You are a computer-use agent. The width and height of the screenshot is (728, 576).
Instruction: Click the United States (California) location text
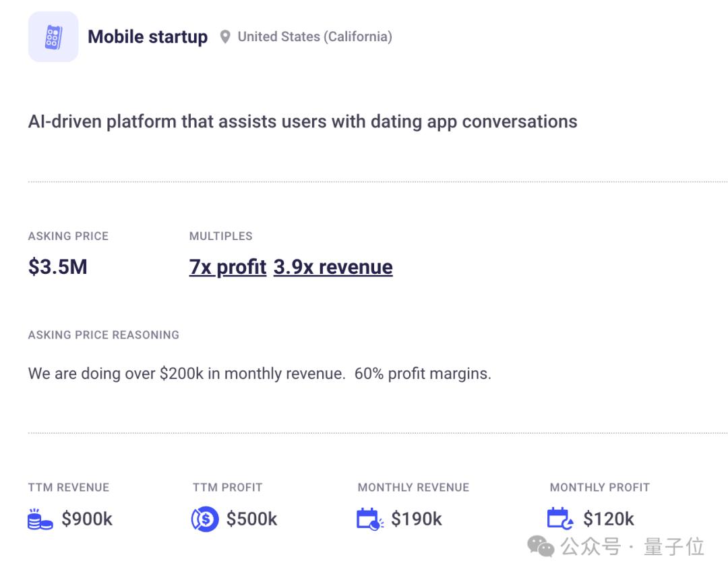pyautogui.click(x=315, y=37)
